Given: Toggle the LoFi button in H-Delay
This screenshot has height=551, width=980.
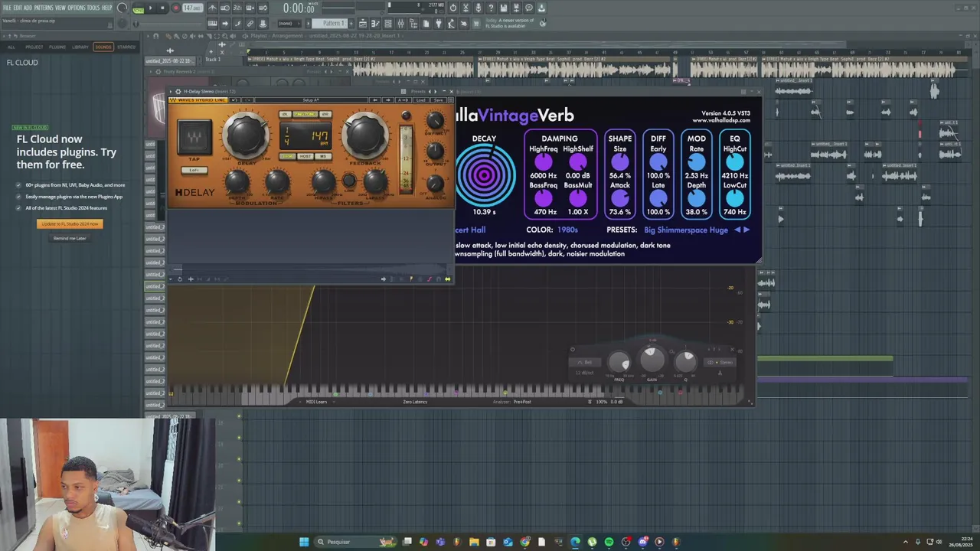Looking at the screenshot, I should tap(194, 171).
